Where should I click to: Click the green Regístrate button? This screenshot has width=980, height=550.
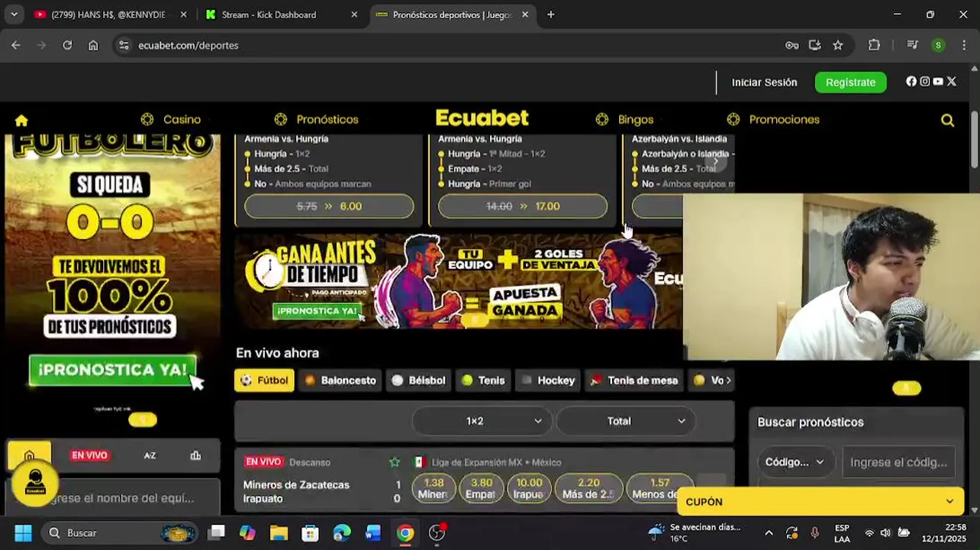pyautogui.click(x=850, y=82)
